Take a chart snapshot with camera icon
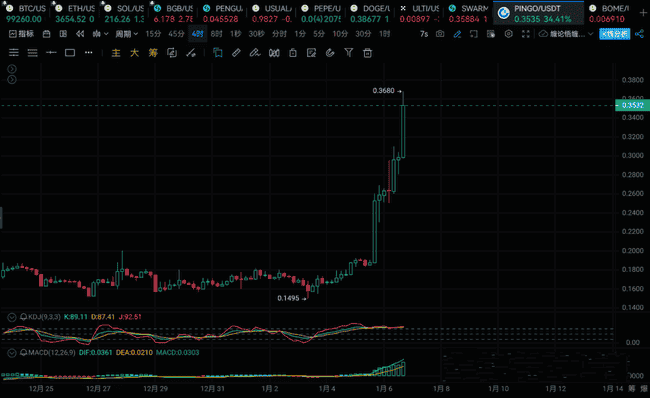Screen dimensions: 650x398 440,34
